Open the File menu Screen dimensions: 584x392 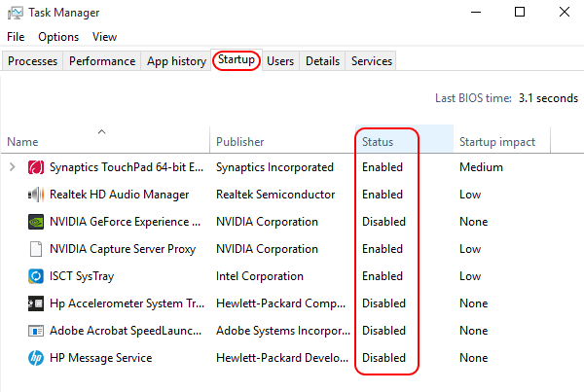[x=16, y=37]
